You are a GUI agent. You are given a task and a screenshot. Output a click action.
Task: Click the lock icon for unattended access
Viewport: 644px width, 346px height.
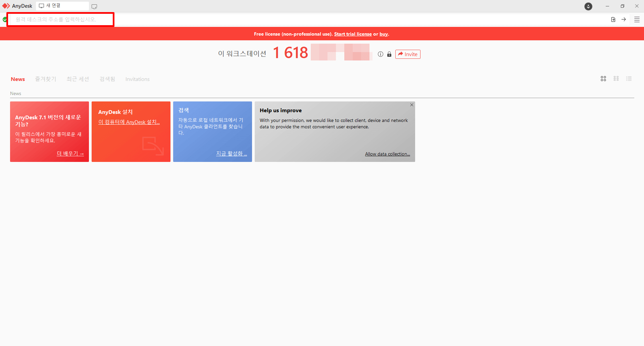click(389, 54)
